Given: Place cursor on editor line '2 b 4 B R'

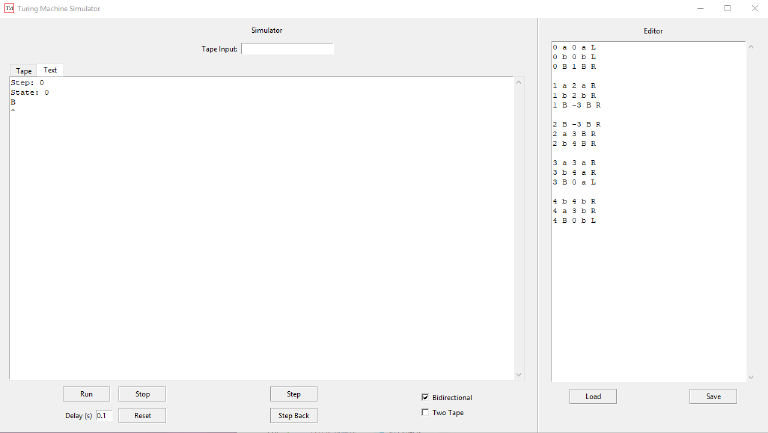Looking at the screenshot, I should point(574,144).
